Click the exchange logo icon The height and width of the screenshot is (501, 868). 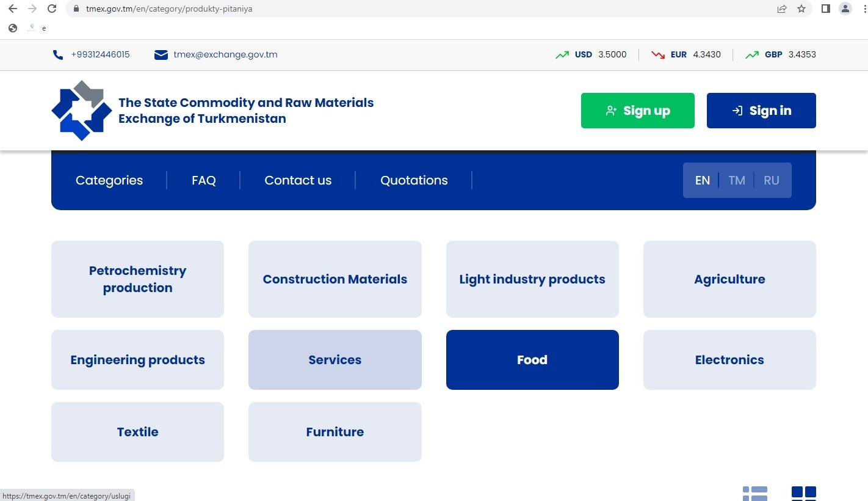click(x=82, y=111)
